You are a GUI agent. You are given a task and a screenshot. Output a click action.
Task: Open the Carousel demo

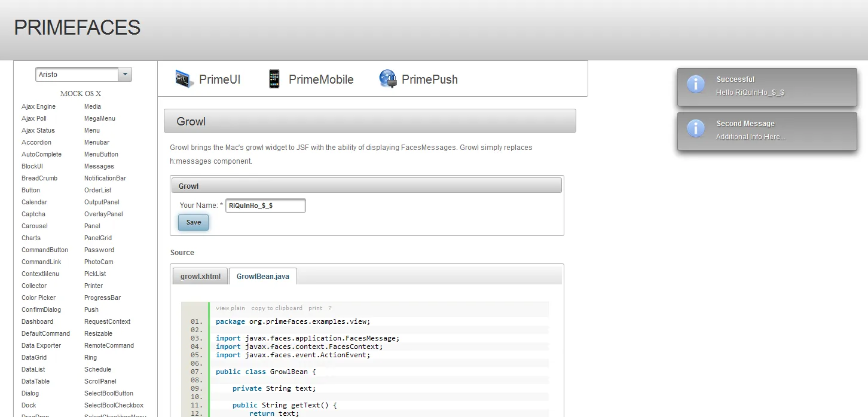coord(35,226)
